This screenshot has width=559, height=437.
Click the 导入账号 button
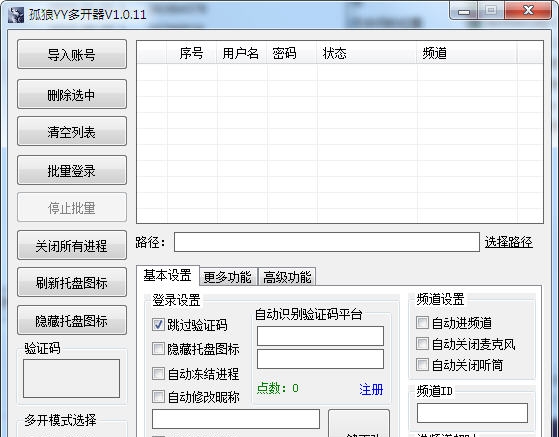pos(72,54)
